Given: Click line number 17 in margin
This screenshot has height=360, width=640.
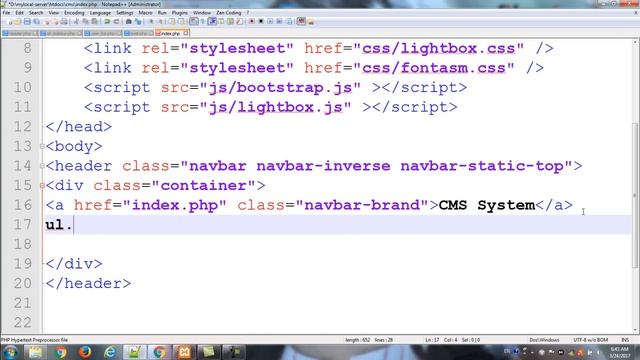Looking at the screenshot, I should point(22,224).
